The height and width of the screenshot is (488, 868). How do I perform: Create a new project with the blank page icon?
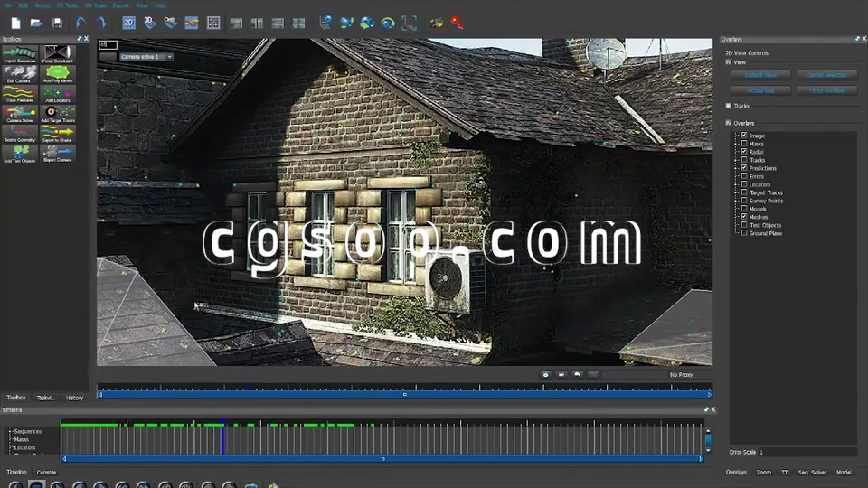[15, 23]
